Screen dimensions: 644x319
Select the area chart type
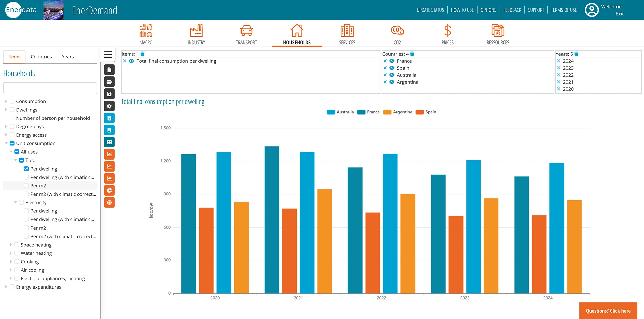coord(109,178)
